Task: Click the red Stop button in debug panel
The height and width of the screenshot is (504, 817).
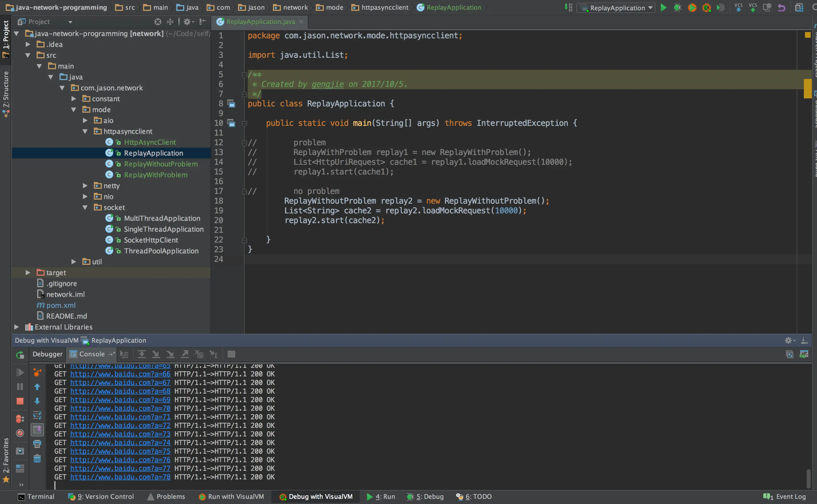Action: 20,401
